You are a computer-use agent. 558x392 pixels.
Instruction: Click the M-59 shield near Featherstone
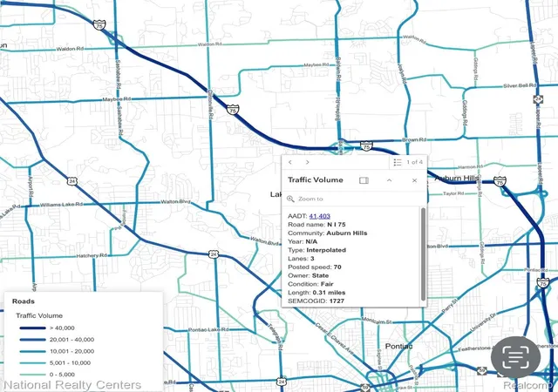coord(482,370)
